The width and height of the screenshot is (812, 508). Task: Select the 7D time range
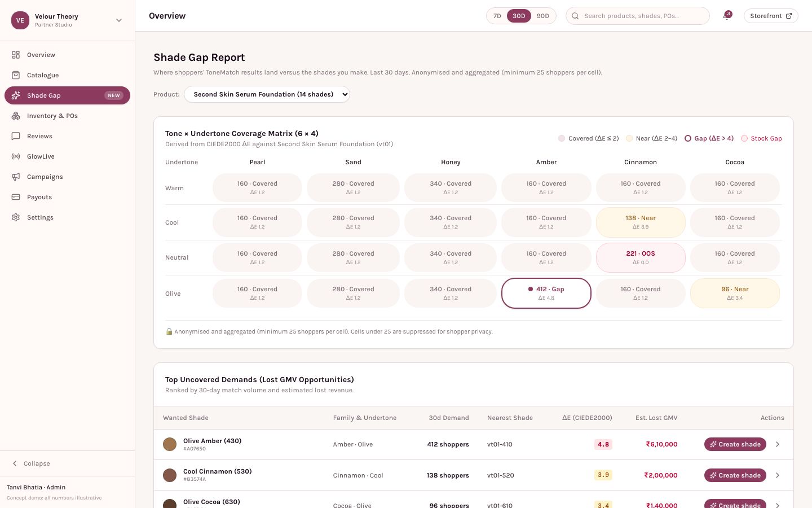[497, 16]
